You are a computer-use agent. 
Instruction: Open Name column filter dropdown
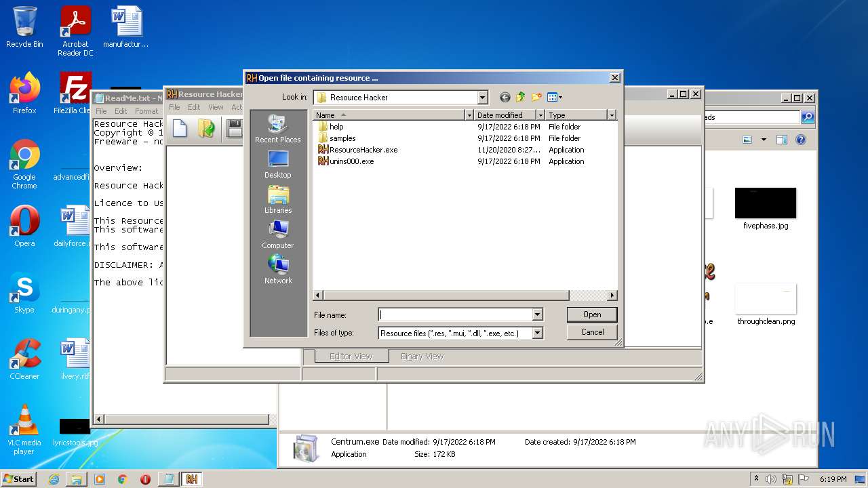click(x=469, y=115)
